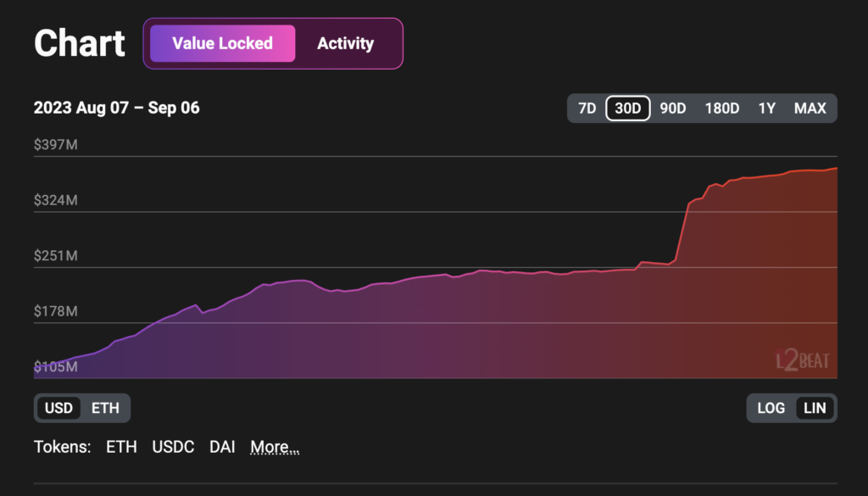Display the MAX time range
The image size is (868, 496).
coord(810,109)
